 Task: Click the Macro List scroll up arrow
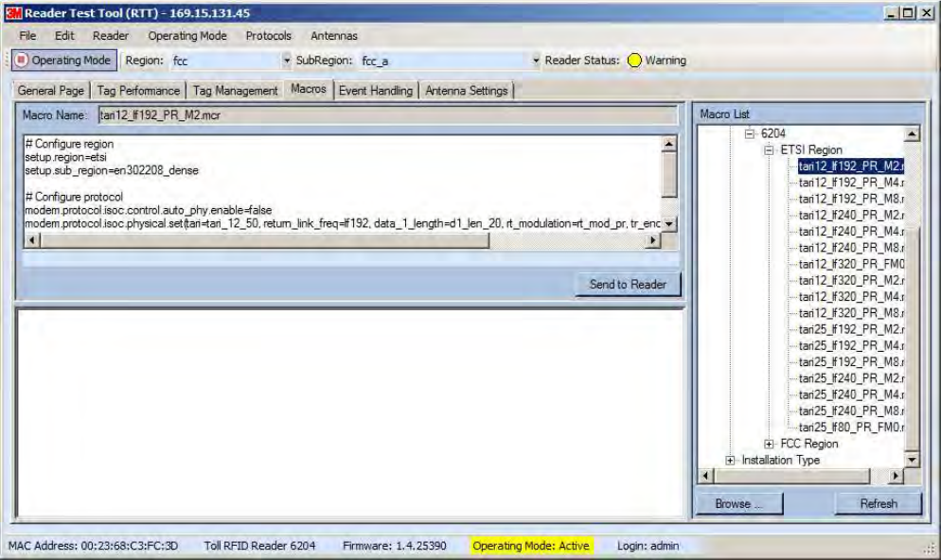pyautogui.click(x=913, y=133)
